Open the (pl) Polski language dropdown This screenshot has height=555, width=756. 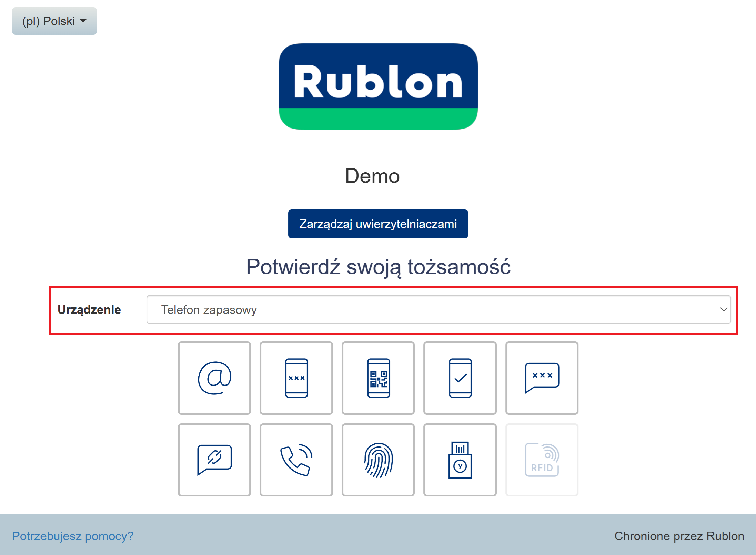[x=54, y=21]
